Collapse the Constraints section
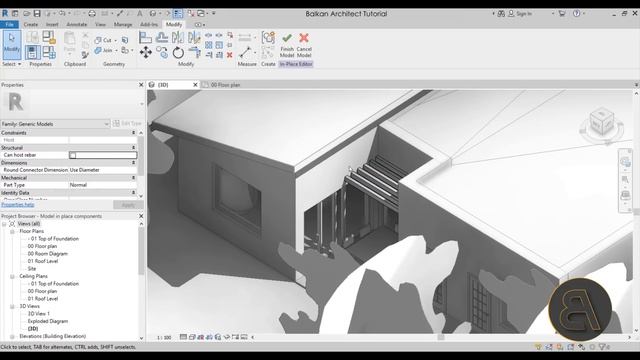 [x=133, y=133]
